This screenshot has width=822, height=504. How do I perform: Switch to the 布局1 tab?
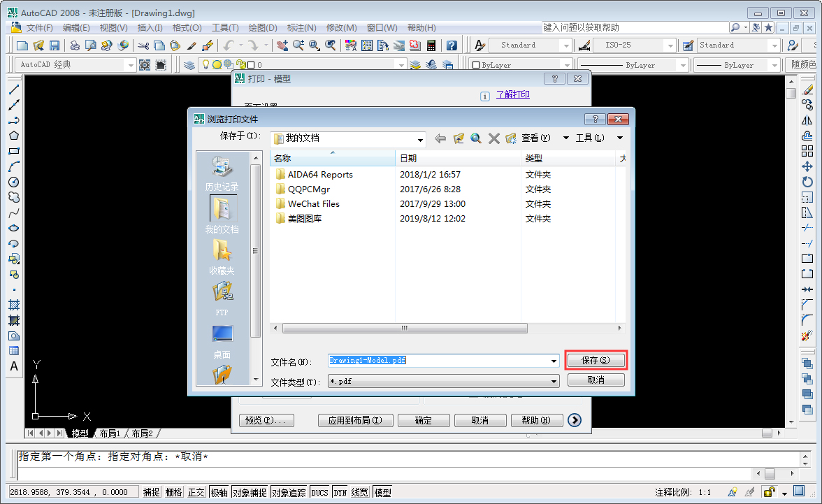pos(109,433)
